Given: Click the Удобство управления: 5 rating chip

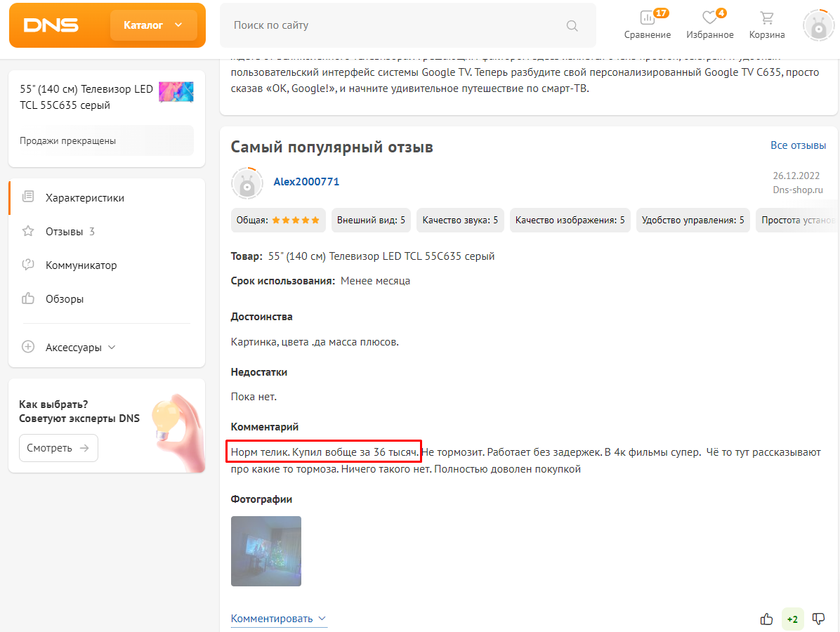Looking at the screenshot, I should [693, 220].
